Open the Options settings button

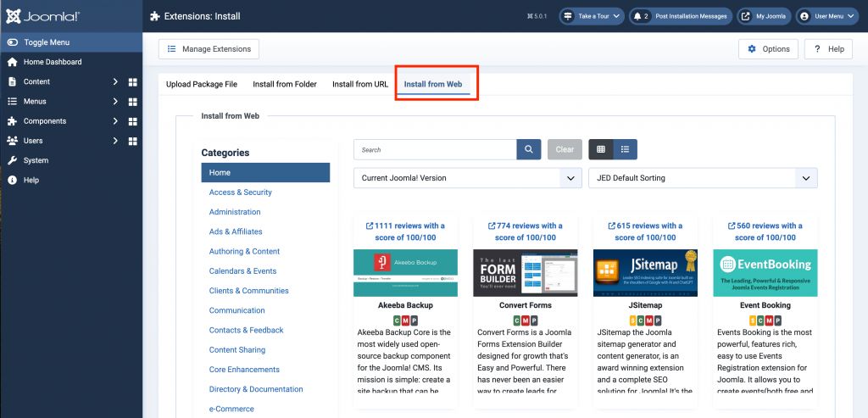point(768,48)
